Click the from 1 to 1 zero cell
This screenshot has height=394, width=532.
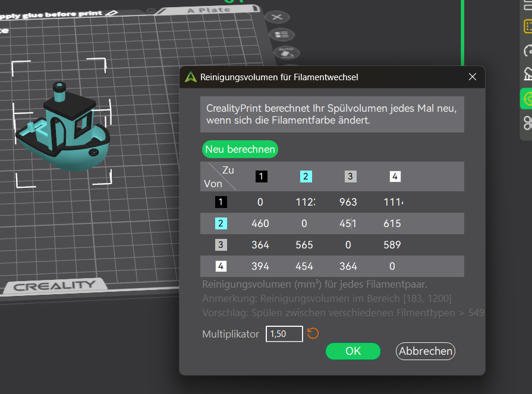click(260, 202)
